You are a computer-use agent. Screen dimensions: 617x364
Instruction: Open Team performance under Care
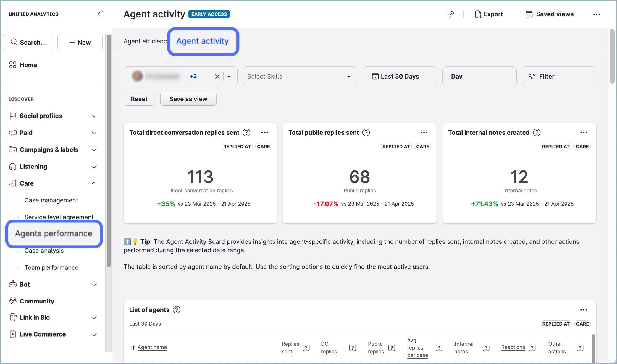click(51, 267)
